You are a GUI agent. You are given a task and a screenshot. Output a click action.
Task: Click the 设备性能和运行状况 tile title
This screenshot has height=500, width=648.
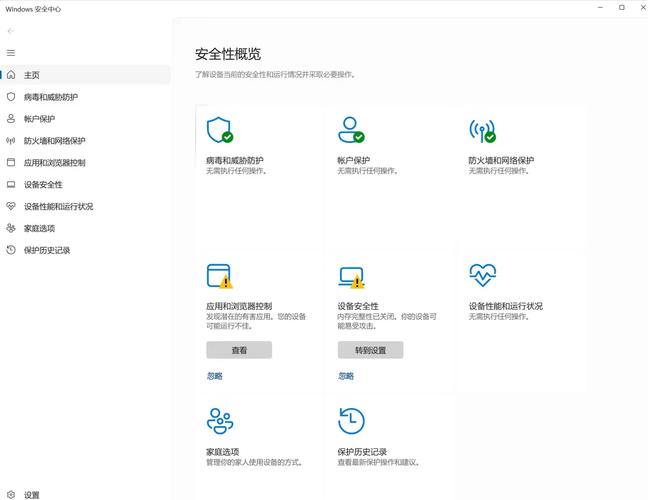(x=505, y=306)
